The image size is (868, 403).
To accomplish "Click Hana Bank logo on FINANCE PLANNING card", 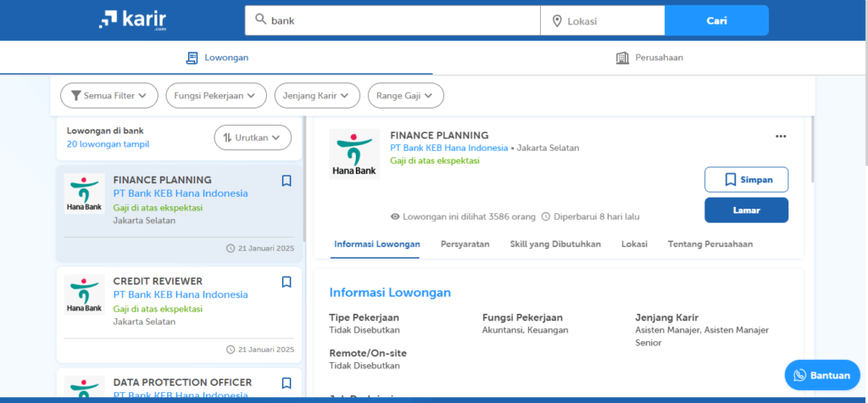I will 84,193.
